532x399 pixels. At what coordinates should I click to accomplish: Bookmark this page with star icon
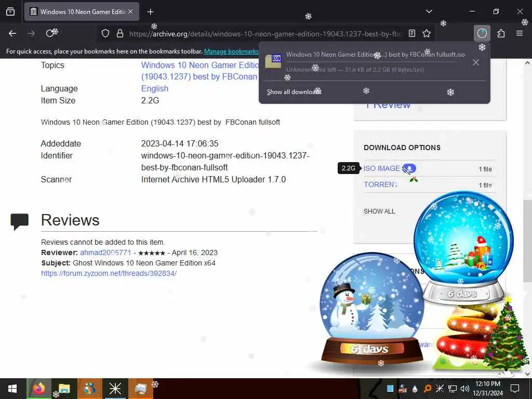(427, 34)
